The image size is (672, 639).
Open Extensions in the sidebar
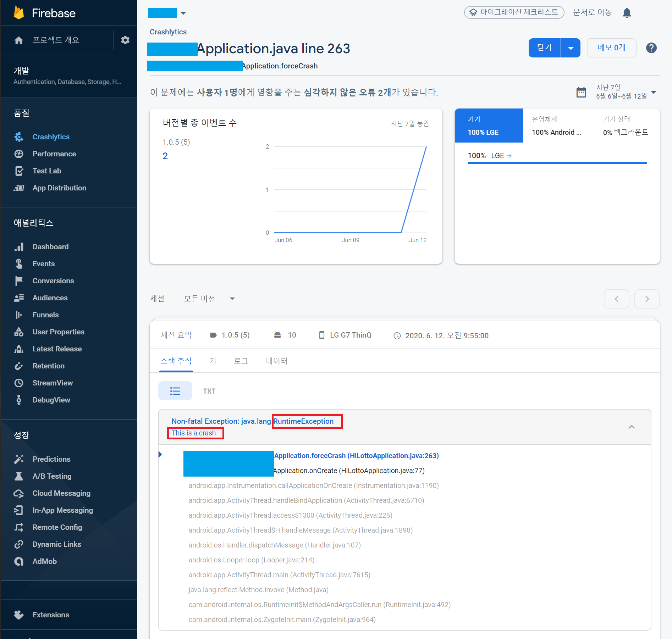(51, 615)
